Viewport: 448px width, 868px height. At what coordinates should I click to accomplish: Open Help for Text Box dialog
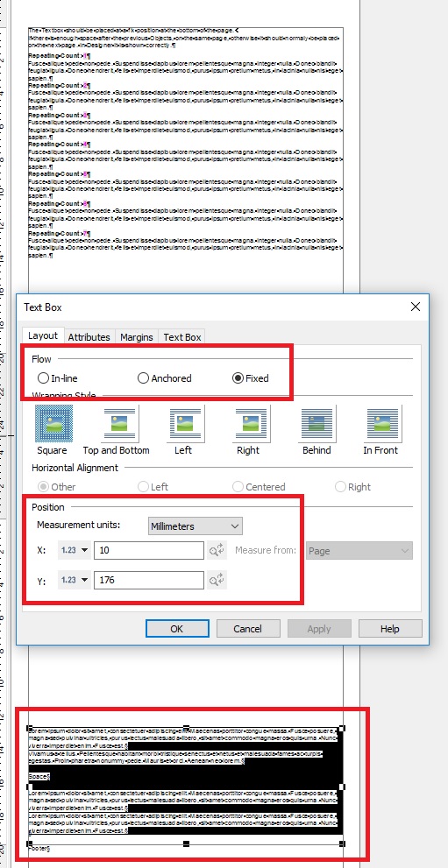point(390,629)
